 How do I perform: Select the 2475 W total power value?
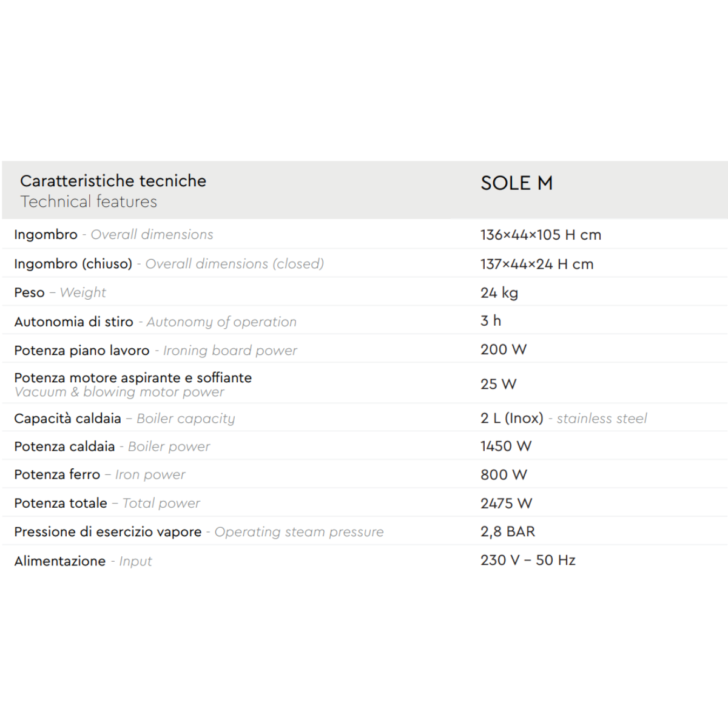click(x=506, y=504)
